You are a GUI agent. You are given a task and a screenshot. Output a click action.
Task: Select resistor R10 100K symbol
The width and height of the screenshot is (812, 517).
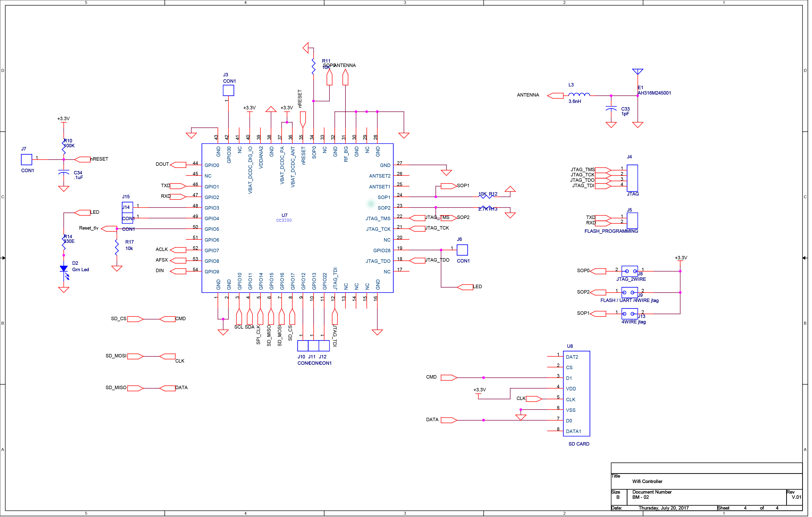pyautogui.click(x=64, y=147)
